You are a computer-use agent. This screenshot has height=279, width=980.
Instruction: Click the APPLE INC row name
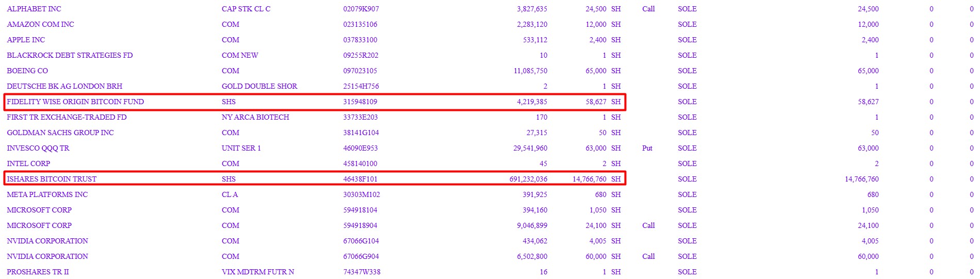(26, 40)
